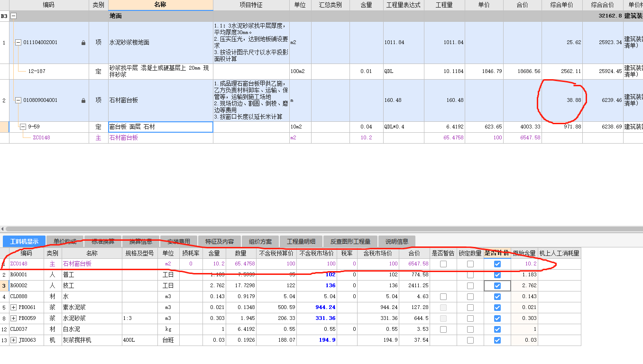Select material row ZC0148 in top table
Image resolution: width=643 pixels, height=364 pixels.
pos(321,138)
